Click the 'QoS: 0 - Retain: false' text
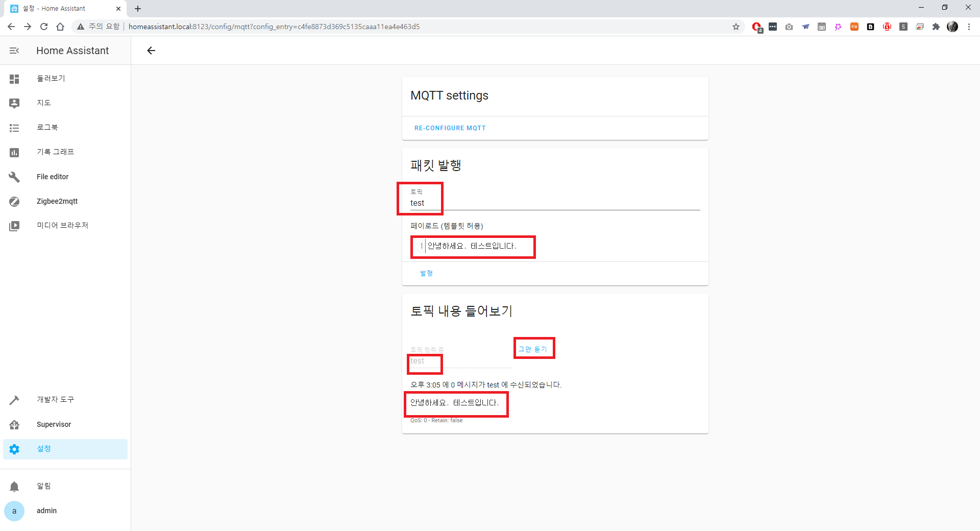 pos(436,421)
